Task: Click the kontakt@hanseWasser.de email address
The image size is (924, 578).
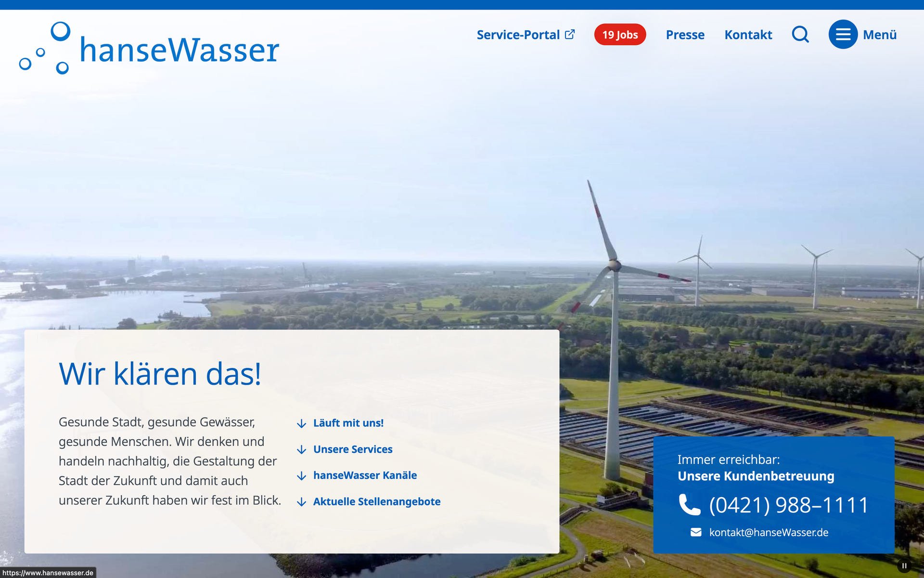Action: (x=769, y=532)
